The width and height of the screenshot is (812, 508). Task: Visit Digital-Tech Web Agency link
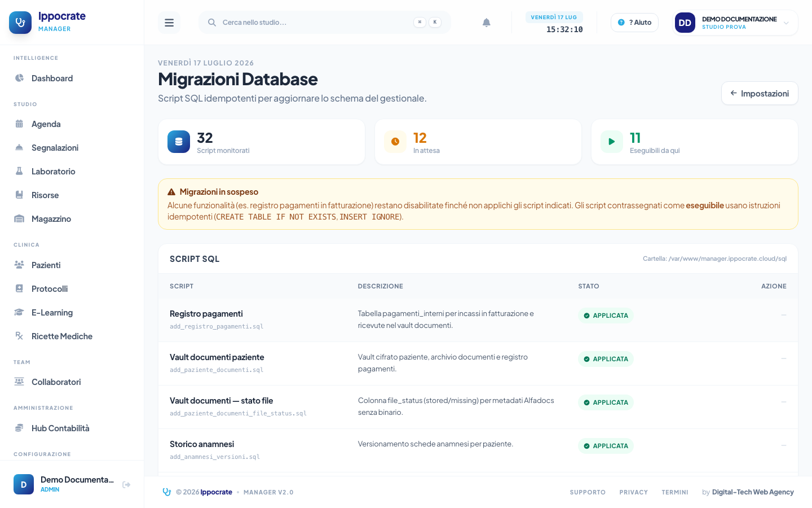(753, 492)
